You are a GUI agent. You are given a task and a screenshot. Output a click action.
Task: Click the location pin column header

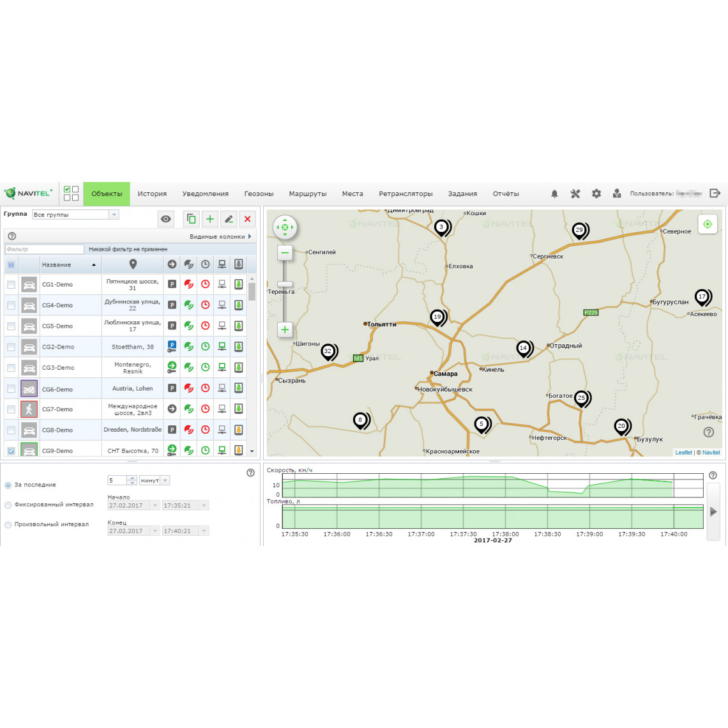tap(133, 264)
